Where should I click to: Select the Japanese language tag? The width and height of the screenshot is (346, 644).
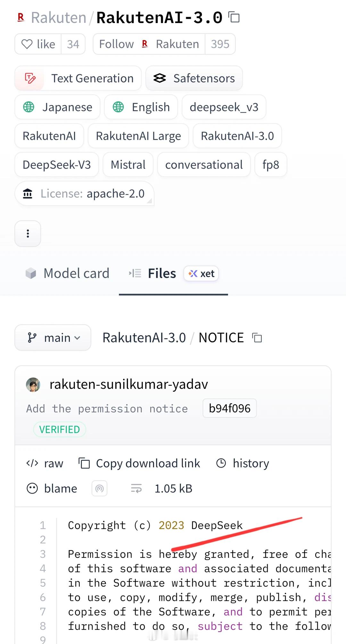[x=58, y=107]
